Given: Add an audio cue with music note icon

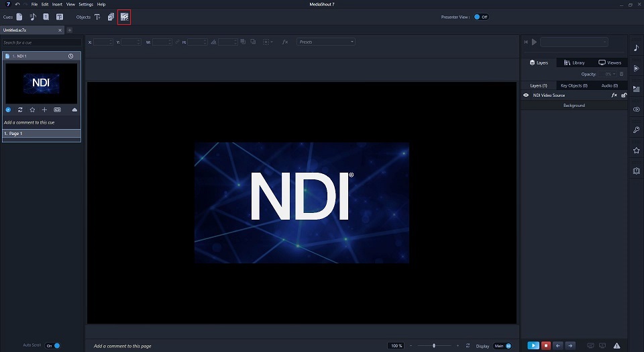Looking at the screenshot, I should [x=33, y=17].
